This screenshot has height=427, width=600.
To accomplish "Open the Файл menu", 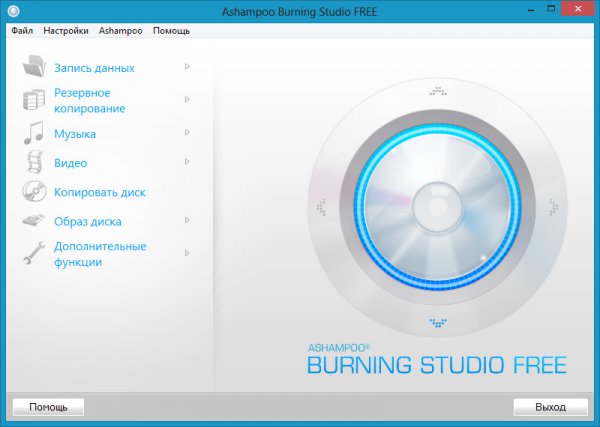I will (22, 31).
